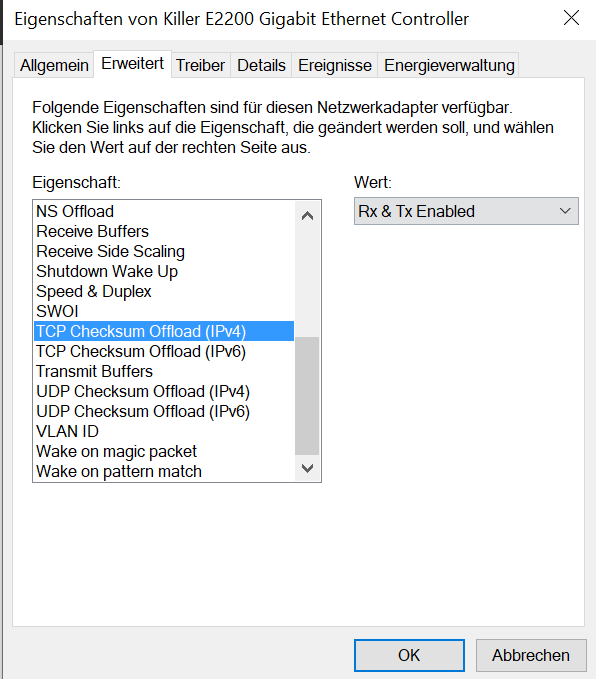The height and width of the screenshot is (679, 596).
Task: Click the property list scroll up arrow
Action: pyautogui.click(x=307, y=215)
